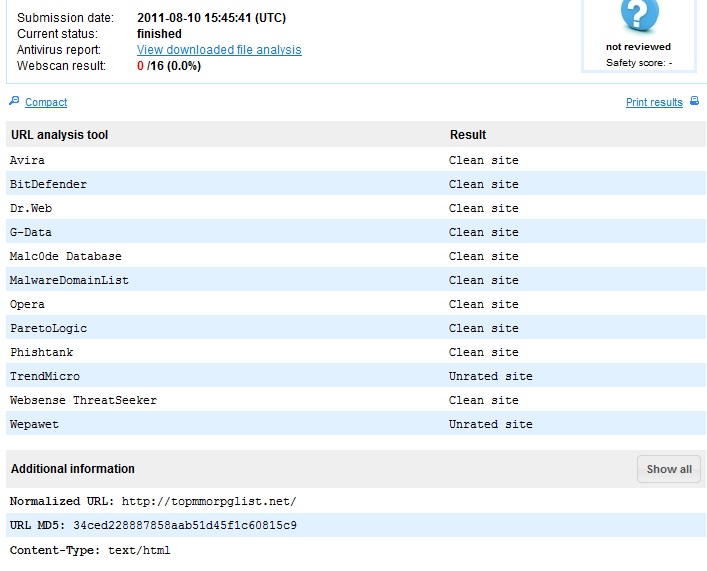Open the Print results link
The width and height of the screenshot is (707, 571).
(654, 102)
